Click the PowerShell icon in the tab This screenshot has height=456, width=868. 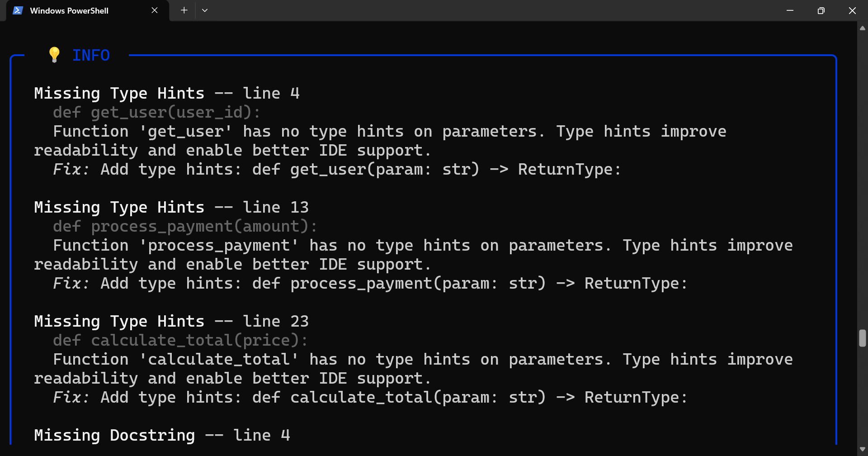point(18,10)
